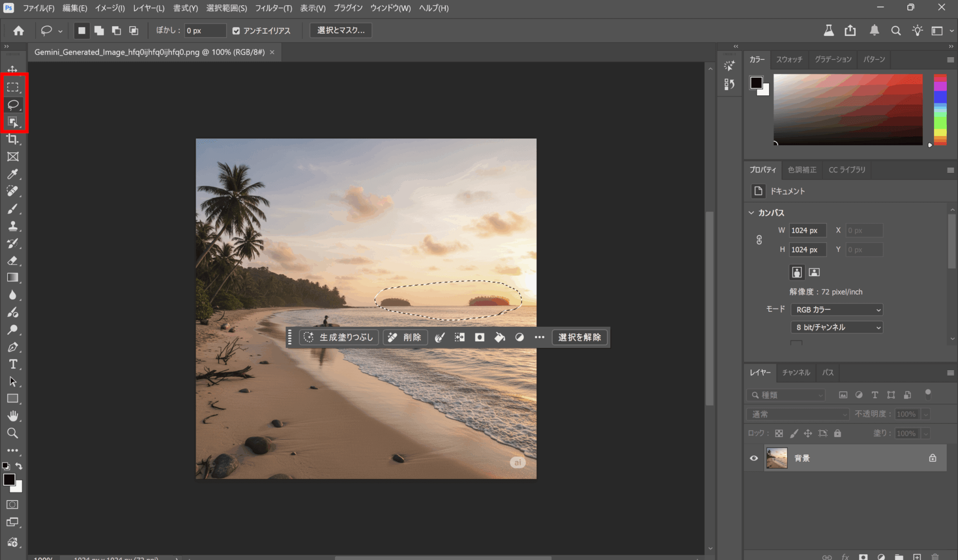Click the canvas width W input field
This screenshot has height=560, width=958.
(x=807, y=230)
